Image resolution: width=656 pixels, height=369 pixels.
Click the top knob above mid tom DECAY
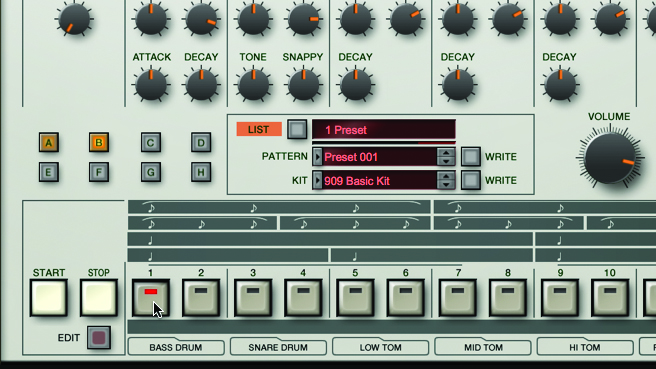[458, 19]
